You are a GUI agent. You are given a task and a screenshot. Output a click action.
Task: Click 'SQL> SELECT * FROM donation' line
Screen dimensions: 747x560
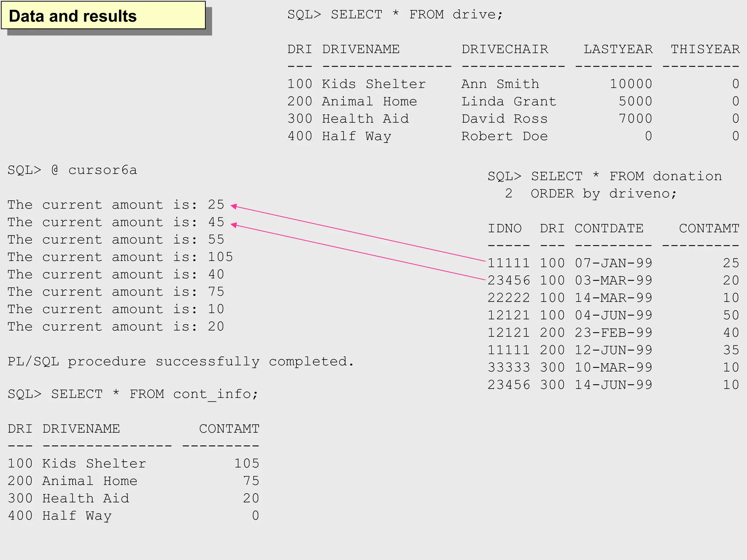coord(605,176)
